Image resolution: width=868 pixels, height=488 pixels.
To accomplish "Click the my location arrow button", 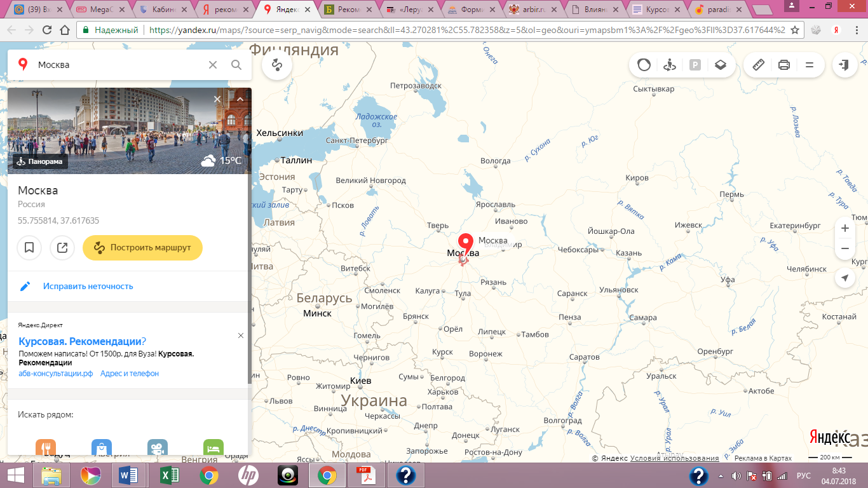I will [x=844, y=278].
